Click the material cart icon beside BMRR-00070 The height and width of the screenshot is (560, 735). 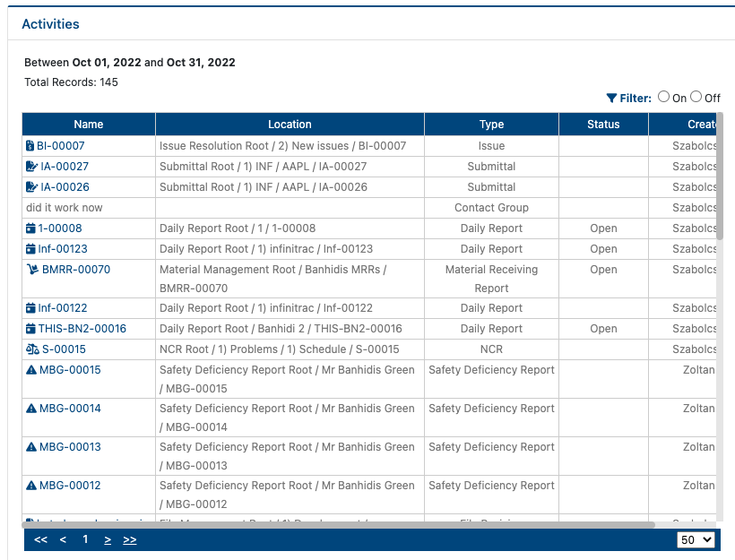coord(32,269)
